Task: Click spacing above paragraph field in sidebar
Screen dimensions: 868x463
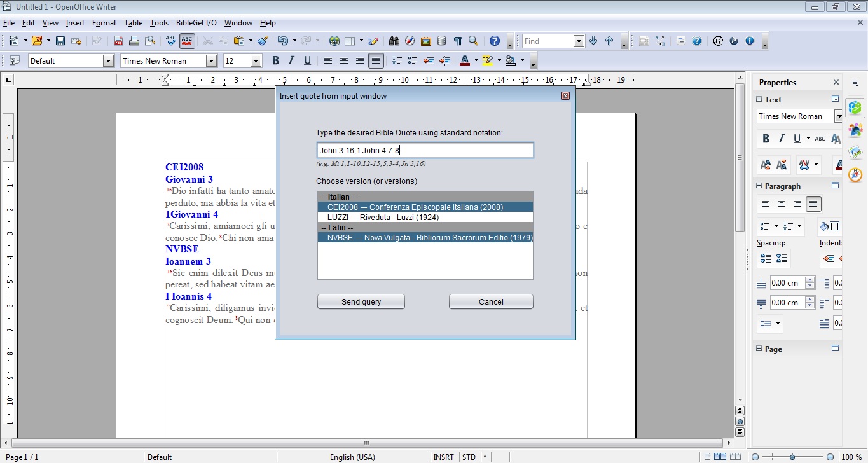Action: tap(787, 283)
